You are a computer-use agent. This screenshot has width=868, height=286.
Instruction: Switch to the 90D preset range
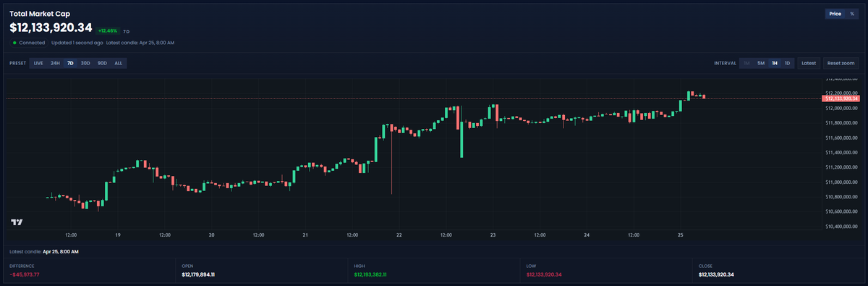[x=102, y=63]
